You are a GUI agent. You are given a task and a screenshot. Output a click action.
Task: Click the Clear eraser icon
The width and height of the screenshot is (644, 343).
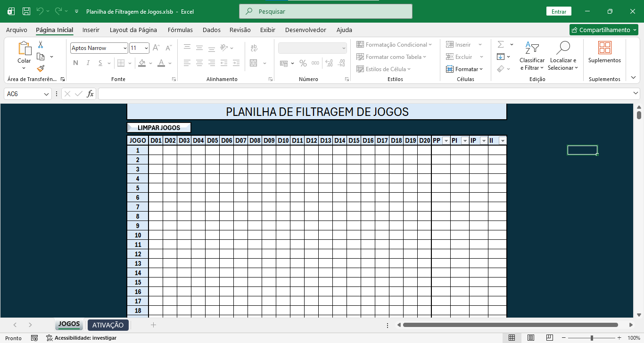[x=501, y=69]
